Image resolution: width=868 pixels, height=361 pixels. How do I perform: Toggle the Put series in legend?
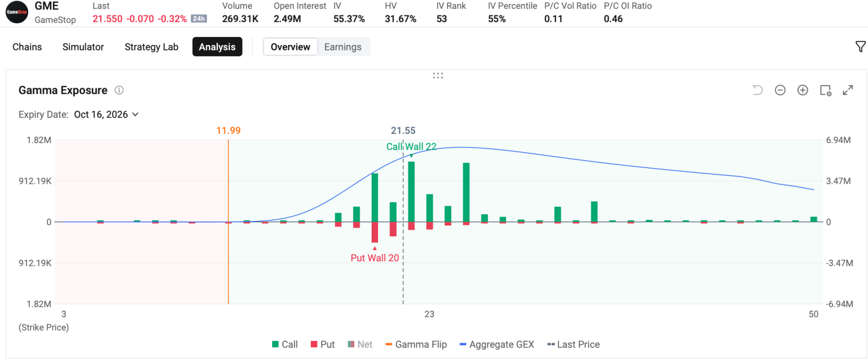tap(323, 344)
